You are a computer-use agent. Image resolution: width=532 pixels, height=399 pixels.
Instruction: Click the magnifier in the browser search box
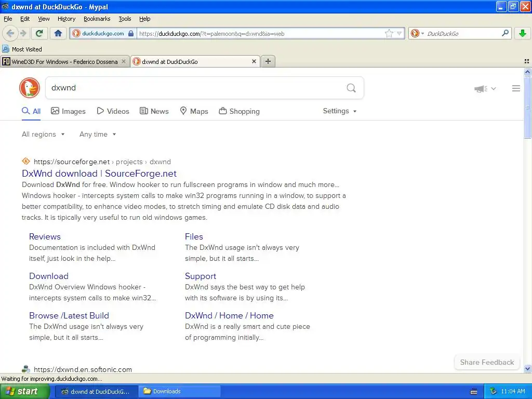[x=505, y=33]
